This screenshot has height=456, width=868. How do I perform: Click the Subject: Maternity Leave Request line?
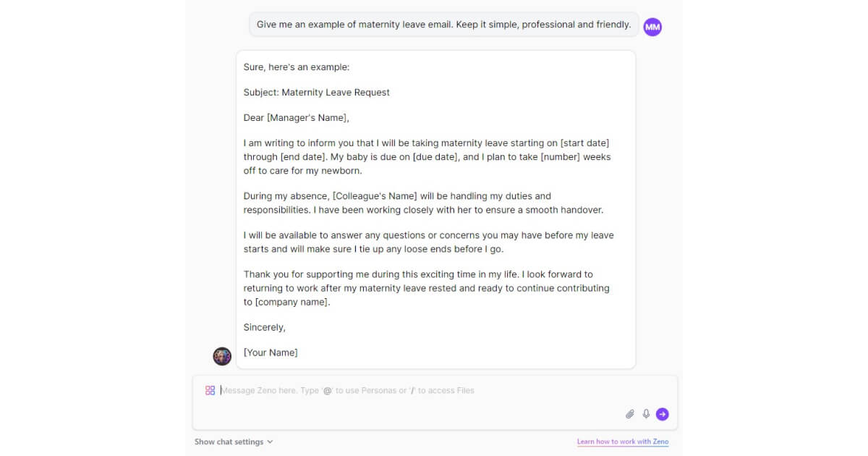(316, 92)
